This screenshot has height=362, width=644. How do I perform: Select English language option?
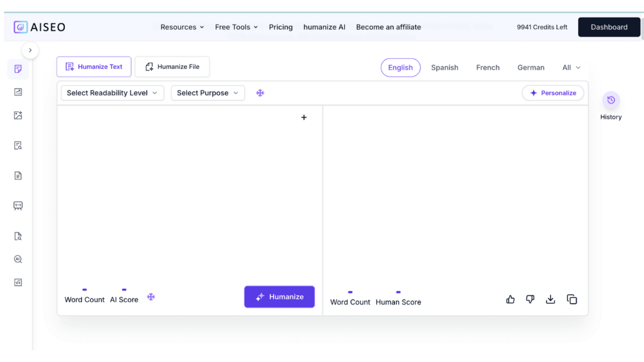pos(400,67)
